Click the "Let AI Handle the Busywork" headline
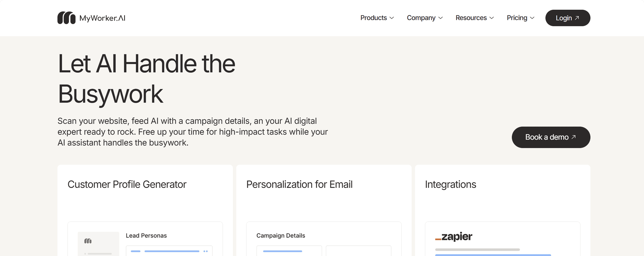The image size is (644, 256). tap(147, 78)
